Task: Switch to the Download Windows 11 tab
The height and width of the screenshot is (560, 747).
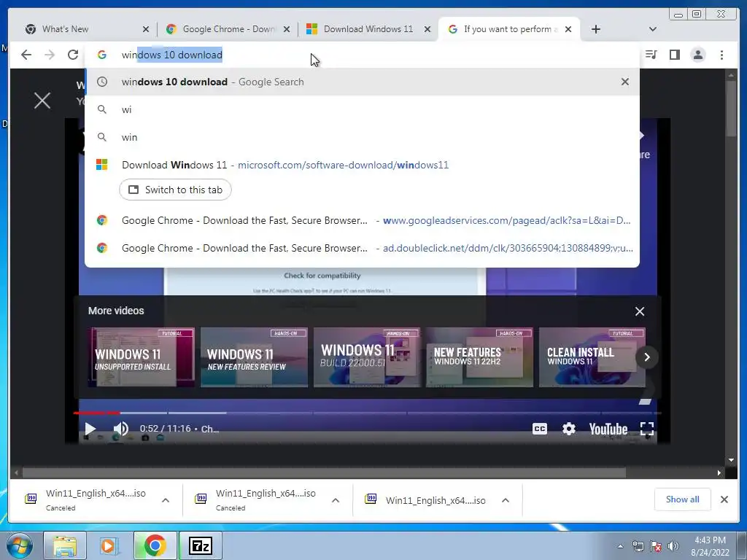Action: pyautogui.click(x=368, y=29)
